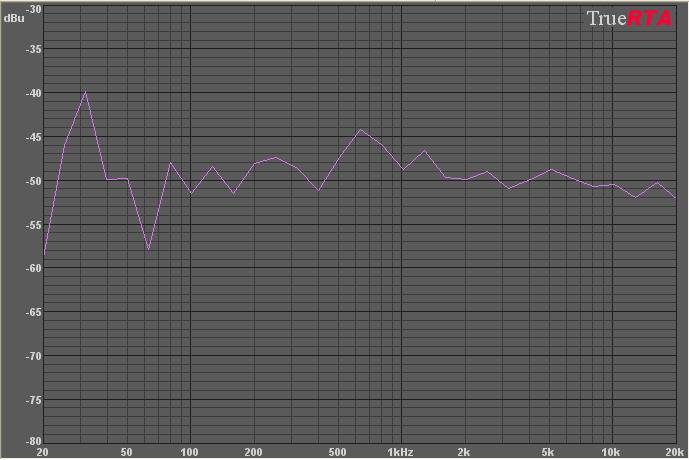Click the curve peak between 500 and 1kHz
This screenshot has width=689, height=460.
click(360, 129)
